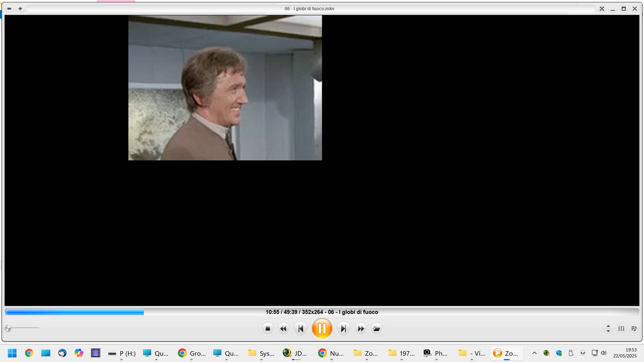Rewind the video with the double-left arrows
Viewport: 644px width, 362px height.
pyautogui.click(x=283, y=329)
